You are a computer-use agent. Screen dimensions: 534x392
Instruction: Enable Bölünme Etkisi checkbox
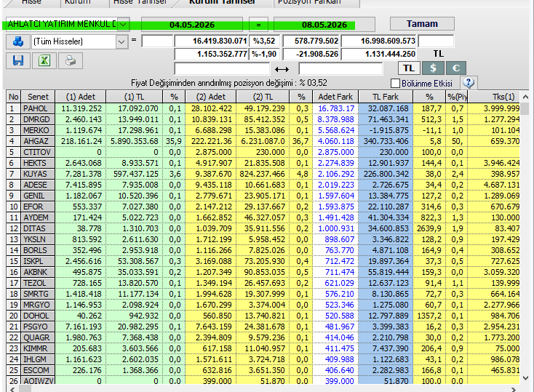tap(395, 83)
